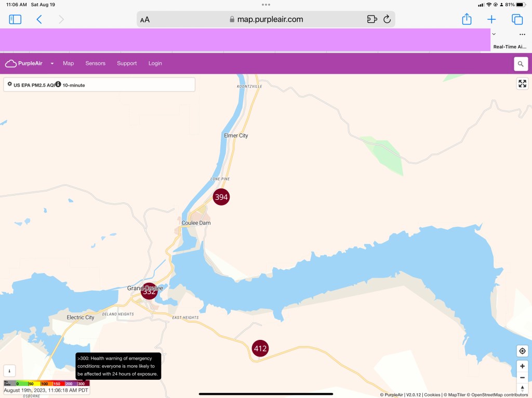532x398 pixels.
Task: Toggle the Safari sidebar panel
Action: click(x=15, y=20)
